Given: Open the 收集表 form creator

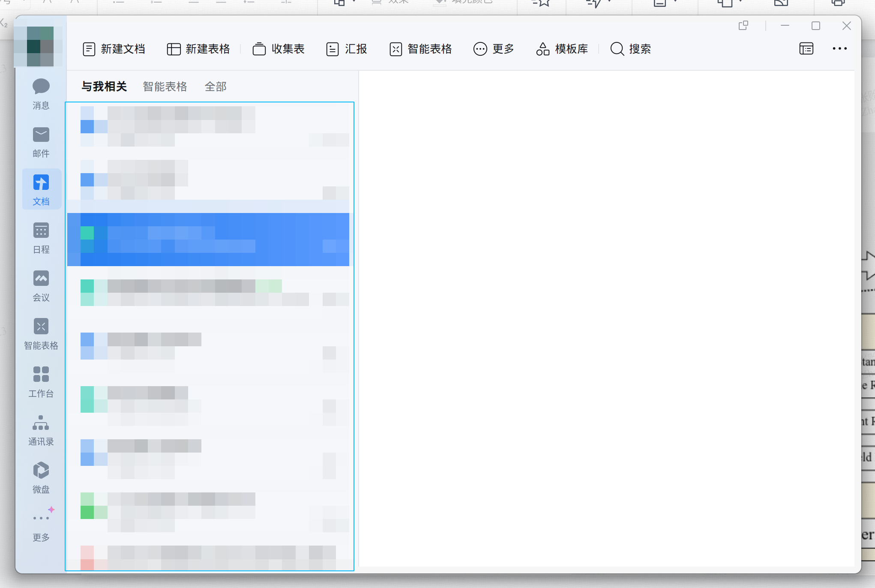Looking at the screenshot, I should click(x=279, y=49).
